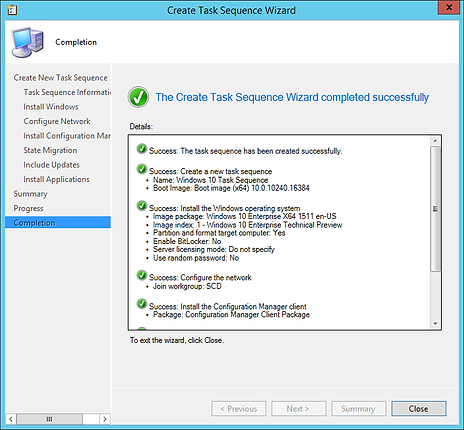Click 'Partition and format target computer: Yes' line
This screenshot has width=464, height=430.
tap(219, 233)
